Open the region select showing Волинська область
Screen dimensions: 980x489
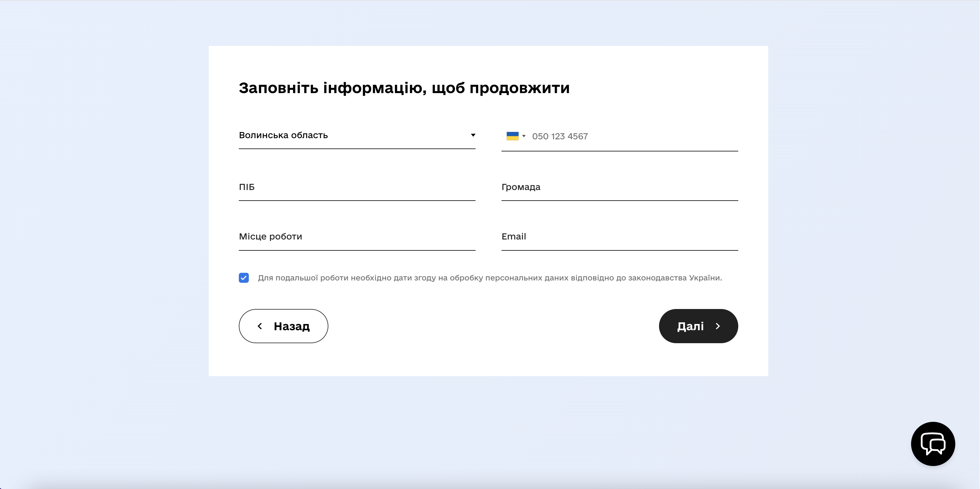[x=357, y=135]
